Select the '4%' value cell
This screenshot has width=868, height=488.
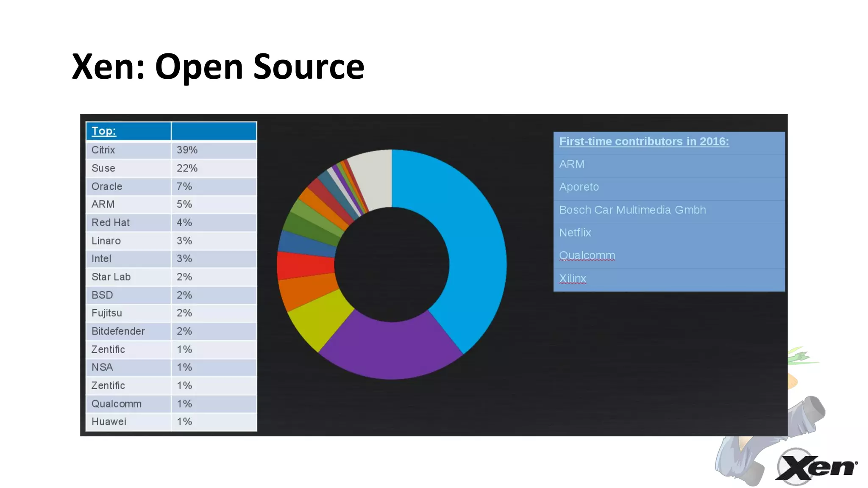(214, 222)
